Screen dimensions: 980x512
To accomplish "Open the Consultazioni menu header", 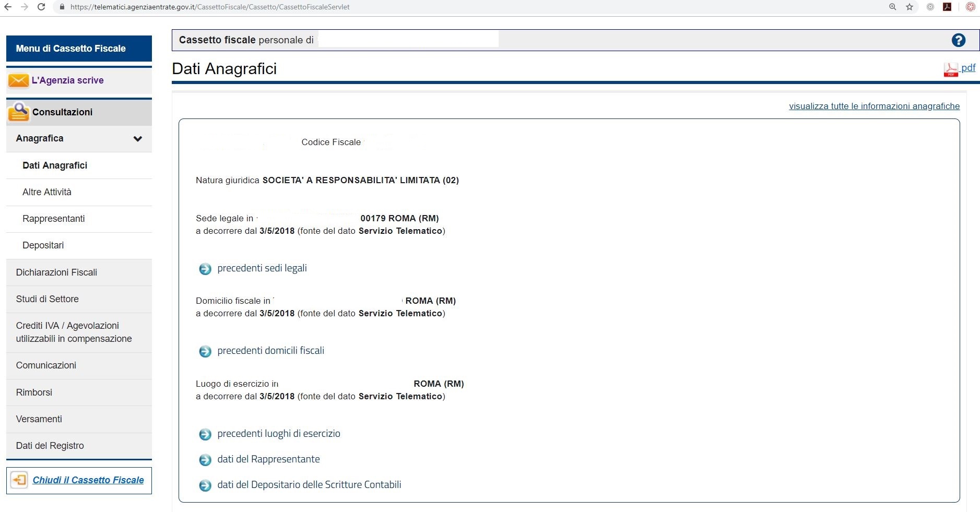I will point(79,112).
